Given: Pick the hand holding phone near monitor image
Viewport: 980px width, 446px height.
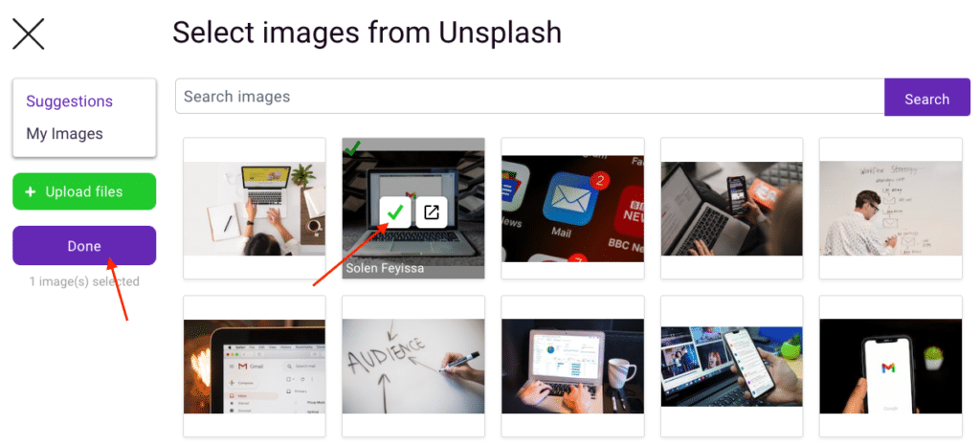Looking at the screenshot, I should coord(732,367).
